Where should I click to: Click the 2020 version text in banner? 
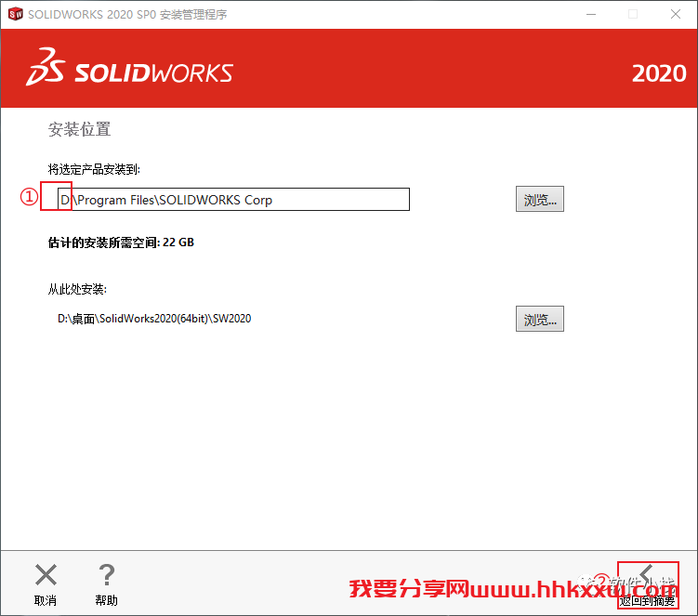[659, 73]
